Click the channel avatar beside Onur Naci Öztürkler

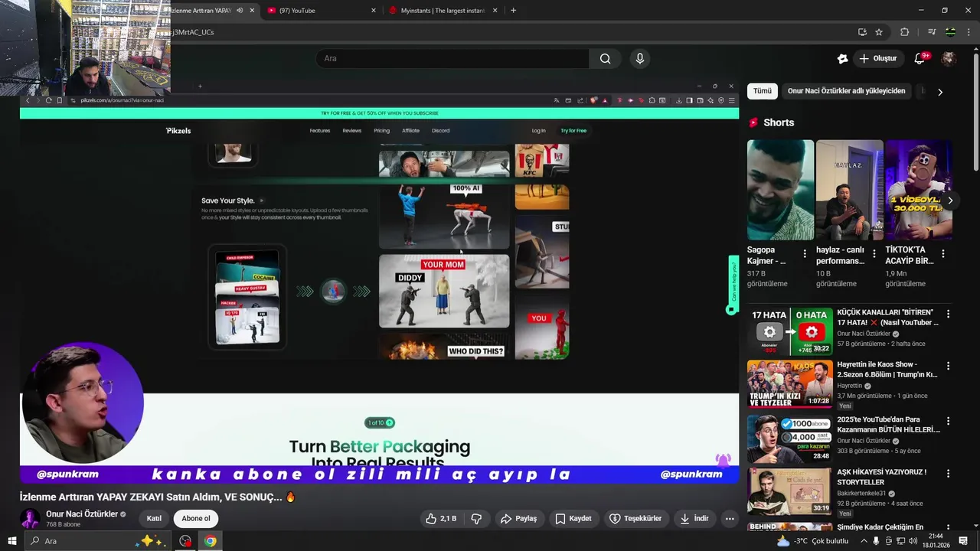click(x=30, y=518)
